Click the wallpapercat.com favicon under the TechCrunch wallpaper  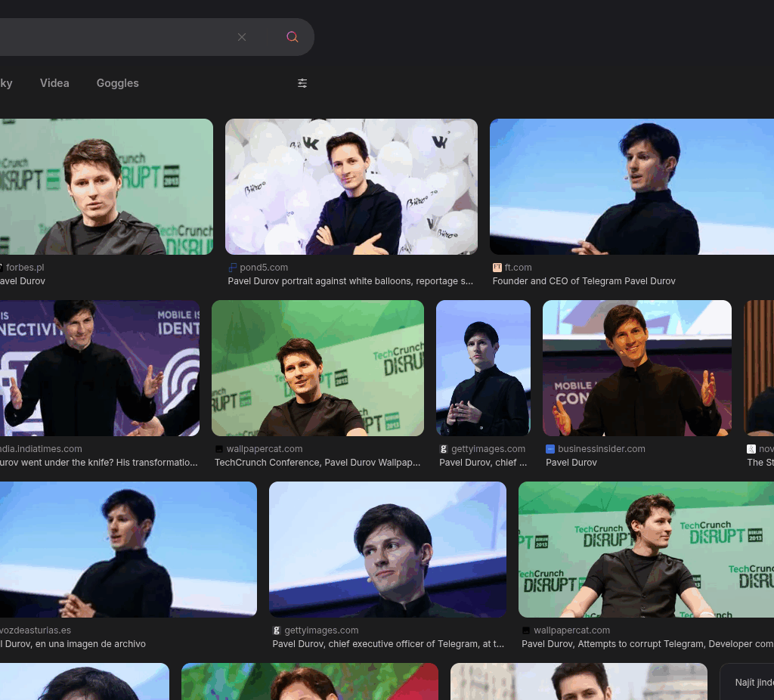(x=219, y=449)
